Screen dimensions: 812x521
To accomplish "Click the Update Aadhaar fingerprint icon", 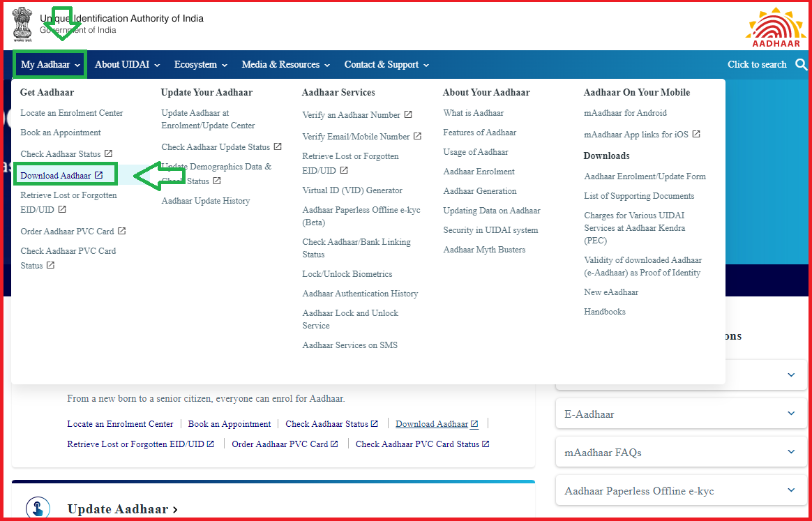I will coord(38,508).
